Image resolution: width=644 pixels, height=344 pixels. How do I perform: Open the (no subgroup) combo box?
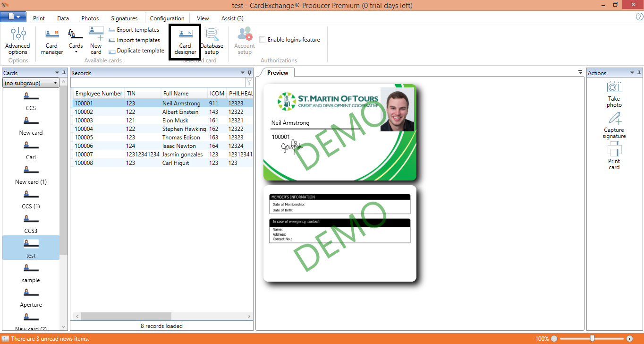[x=31, y=83]
